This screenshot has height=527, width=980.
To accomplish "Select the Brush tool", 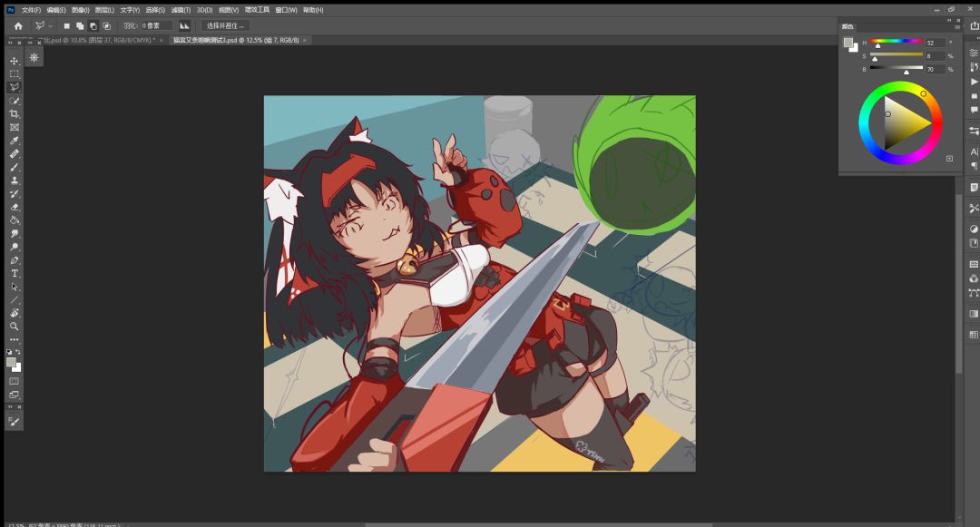I will coord(15,167).
